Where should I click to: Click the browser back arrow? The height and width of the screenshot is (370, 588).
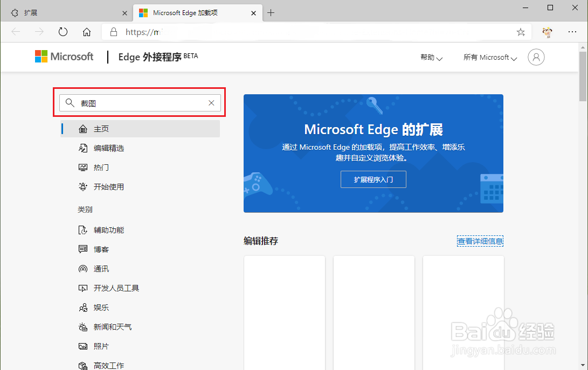[16, 32]
